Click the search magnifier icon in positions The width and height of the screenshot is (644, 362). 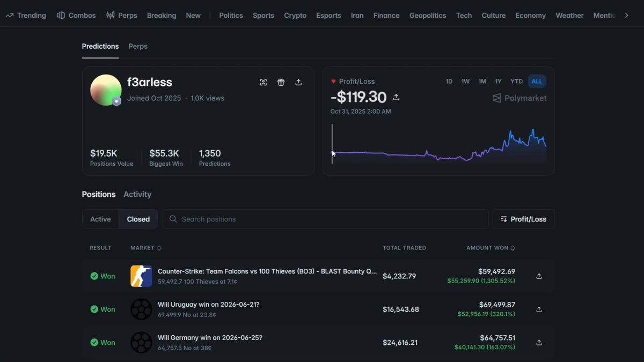(173, 219)
